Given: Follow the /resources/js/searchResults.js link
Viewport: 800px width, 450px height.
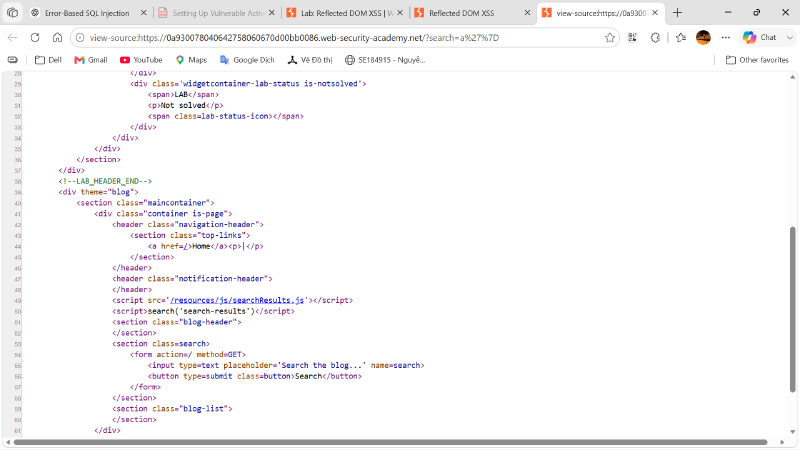Looking at the screenshot, I should 237,301.
